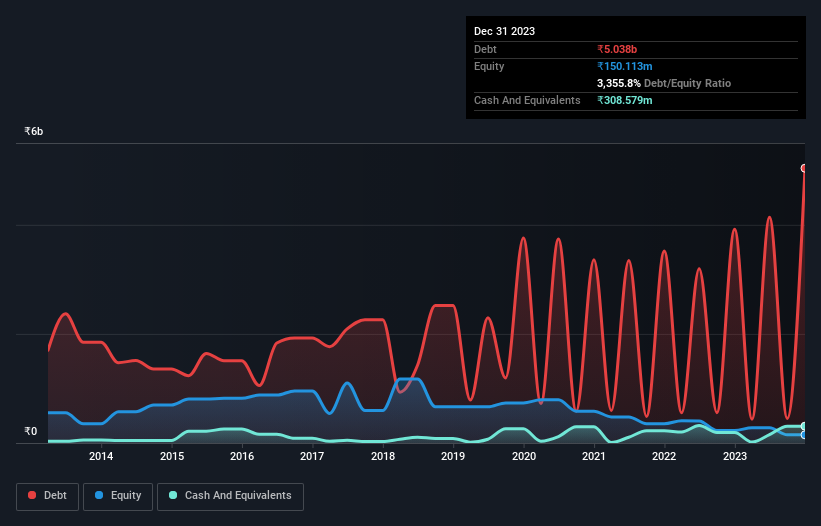Click the ₹0 y-axis label
Screen dimensions: 821x526
tap(31, 431)
